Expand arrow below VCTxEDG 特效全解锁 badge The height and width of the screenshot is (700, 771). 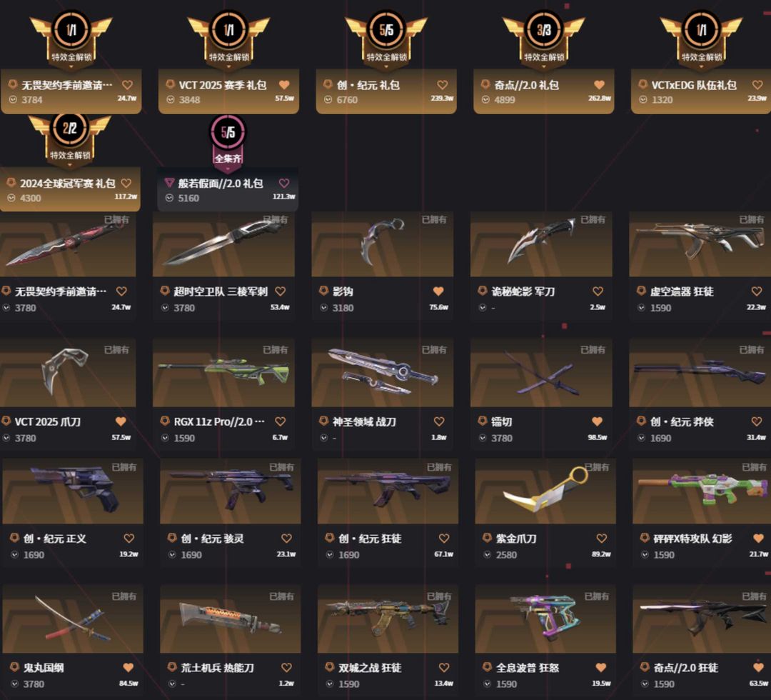[x=701, y=66]
